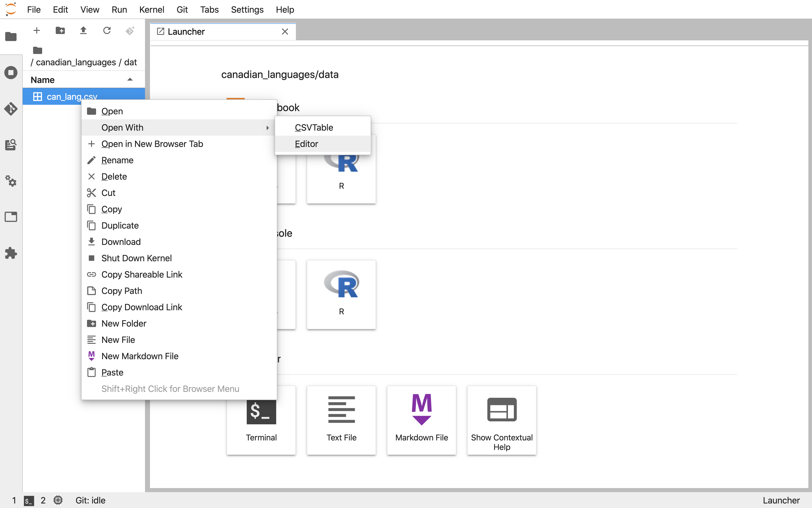The height and width of the screenshot is (508, 812).
Task: Open the Edit menu
Action: click(60, 9)
